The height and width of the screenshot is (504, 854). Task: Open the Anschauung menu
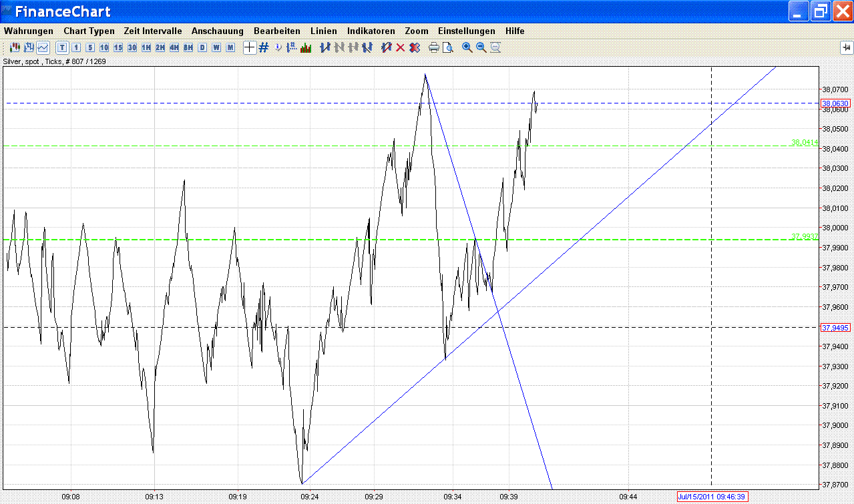(218, 31)
